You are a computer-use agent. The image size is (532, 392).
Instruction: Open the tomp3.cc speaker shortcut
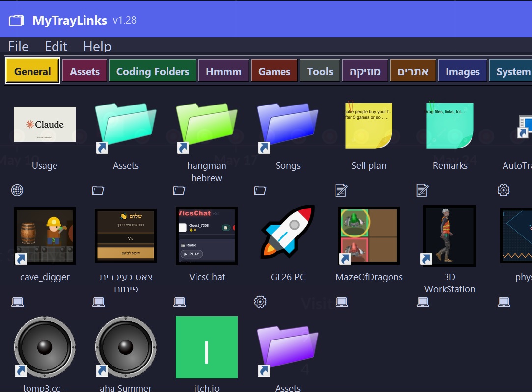click(x=44, y=347)
